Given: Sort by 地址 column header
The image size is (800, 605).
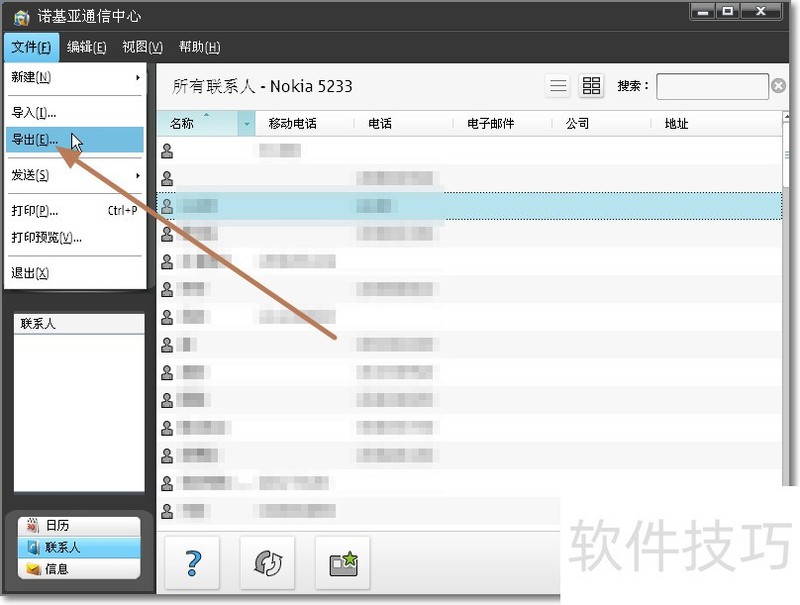Looking at the screenshot, I should [716, 123].
